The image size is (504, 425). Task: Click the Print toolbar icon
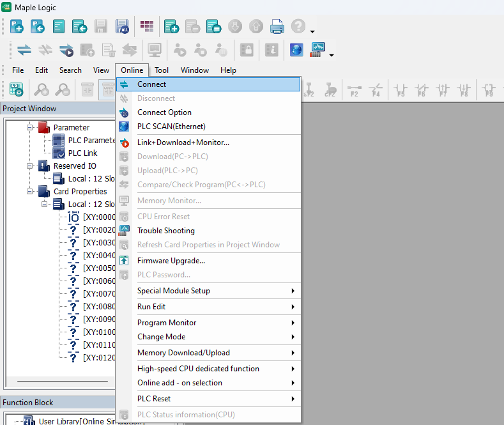(277, 26)
